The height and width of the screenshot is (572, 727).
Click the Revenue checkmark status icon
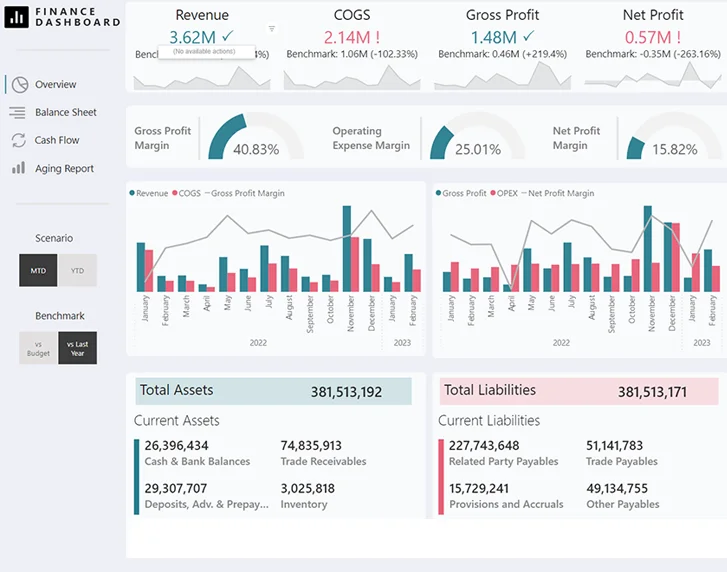[228, 36]
